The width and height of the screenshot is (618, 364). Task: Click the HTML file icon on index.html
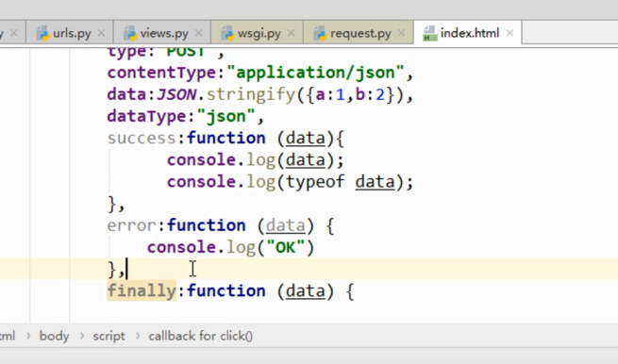point(429,34)
